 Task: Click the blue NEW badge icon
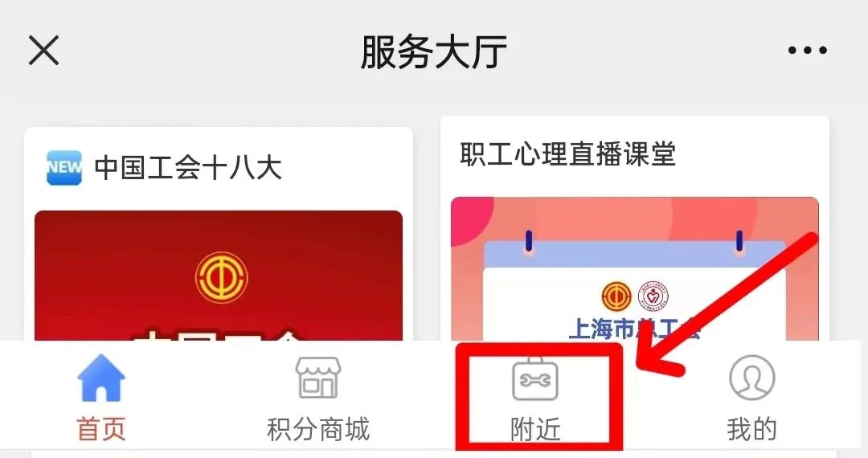[64, 167]
